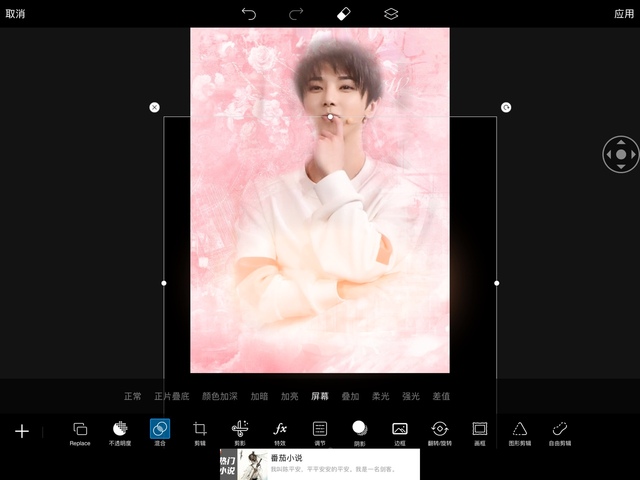The image size is (640, 480).
Task: Choose the 柔光 soft light blend mode
Action: (381, 396)
